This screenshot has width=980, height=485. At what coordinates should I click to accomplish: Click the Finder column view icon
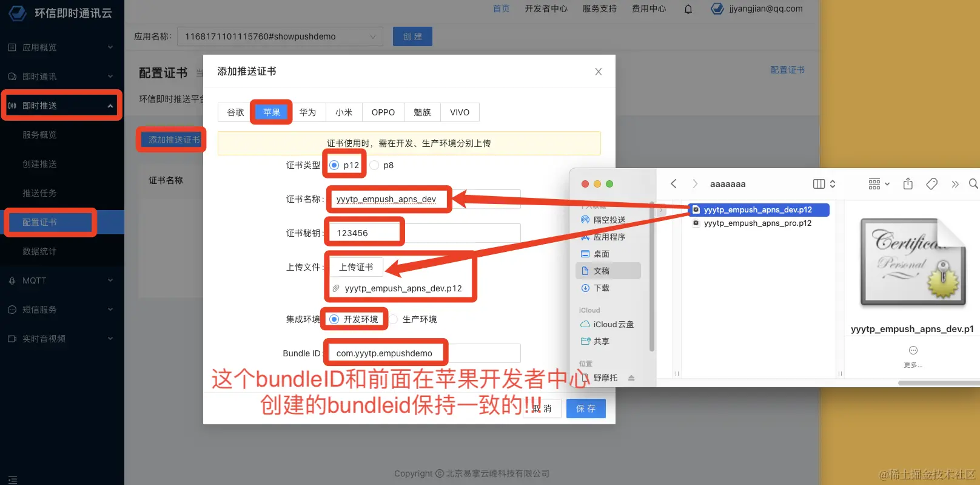819,184
